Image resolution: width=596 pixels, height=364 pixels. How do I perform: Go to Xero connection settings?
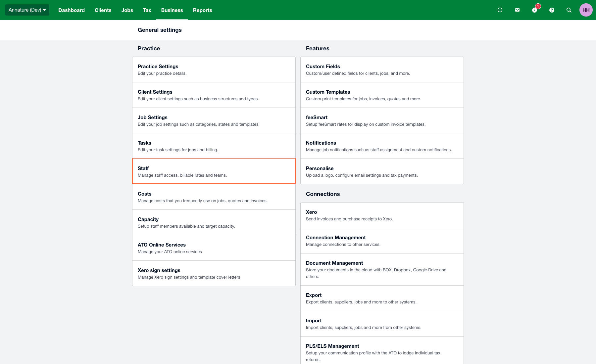(382, 215)
